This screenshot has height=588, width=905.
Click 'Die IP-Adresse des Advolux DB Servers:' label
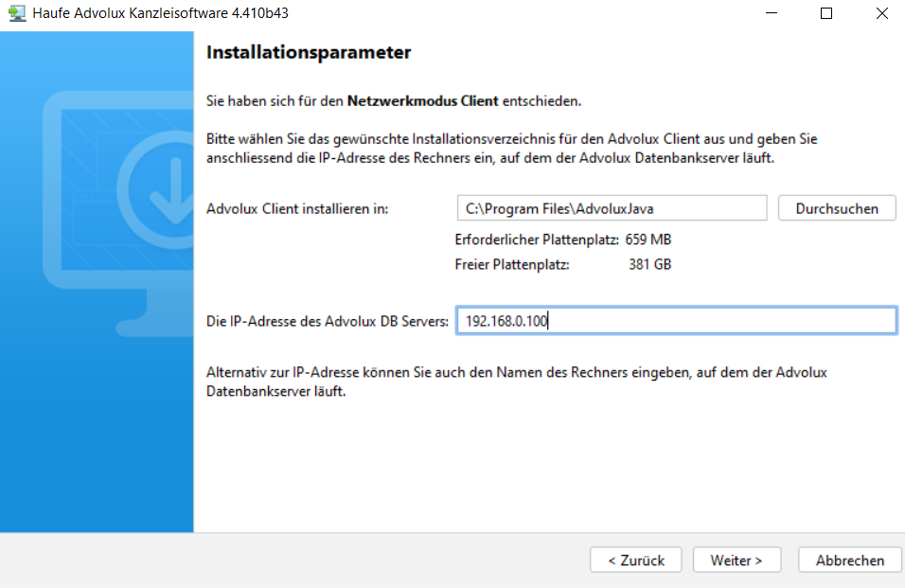[328, 321]
